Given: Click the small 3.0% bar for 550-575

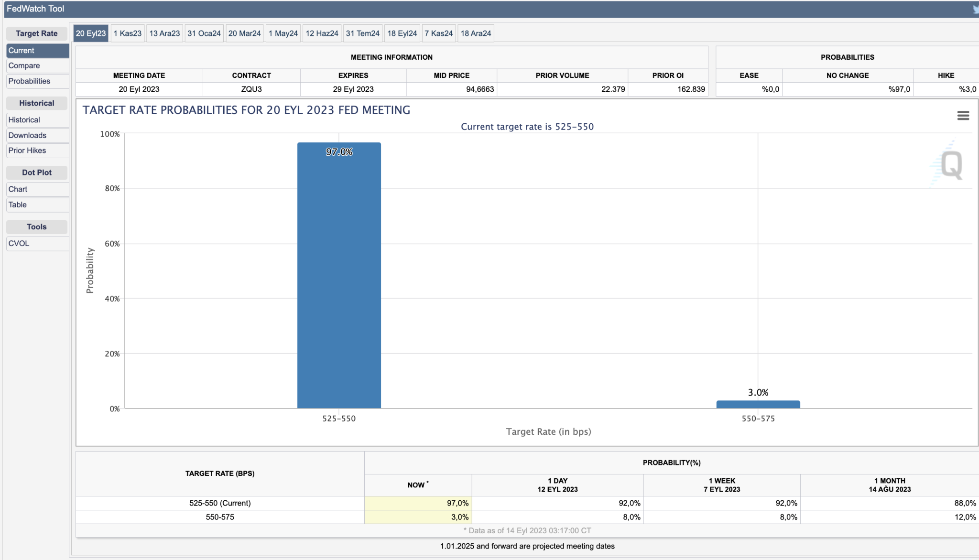Looking at the screenshot, I should [x=758, y=404].
